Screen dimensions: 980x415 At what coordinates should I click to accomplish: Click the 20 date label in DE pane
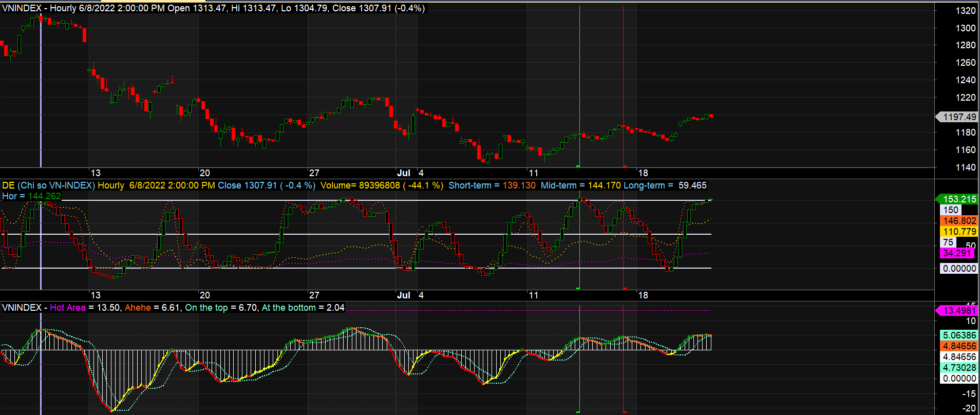click(205, 295)
